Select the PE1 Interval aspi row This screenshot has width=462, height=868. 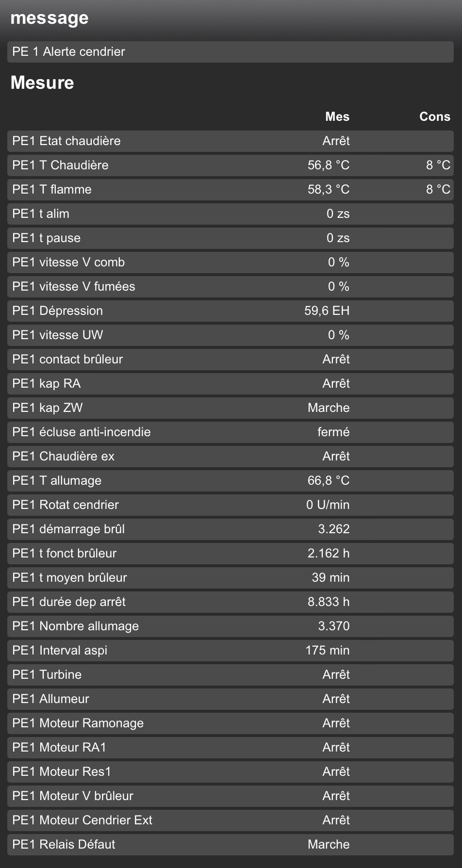[x=230, y=650]
